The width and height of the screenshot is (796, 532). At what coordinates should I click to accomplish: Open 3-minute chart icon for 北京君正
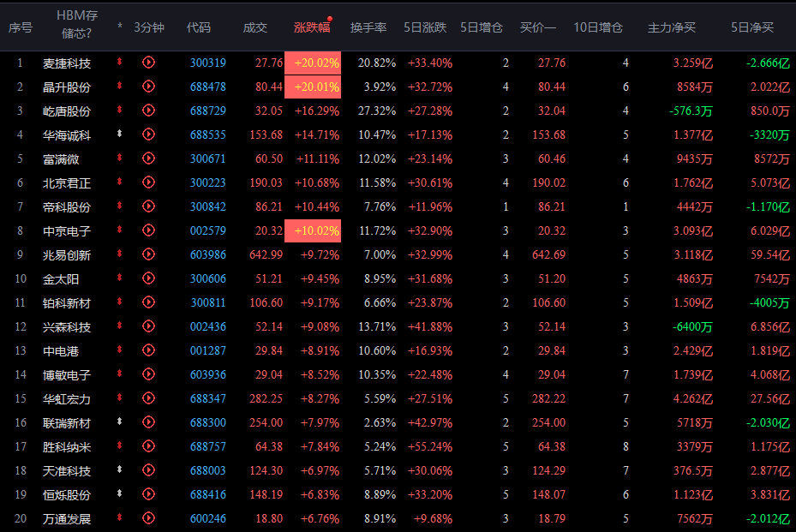pyautogui.click(x=148, y=182)
